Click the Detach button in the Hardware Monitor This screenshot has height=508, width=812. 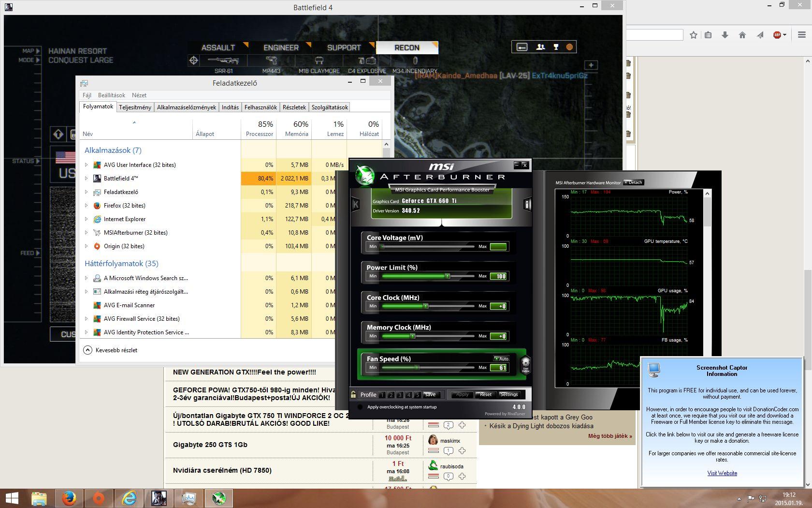pyautogui.click(x=633, y=182)
